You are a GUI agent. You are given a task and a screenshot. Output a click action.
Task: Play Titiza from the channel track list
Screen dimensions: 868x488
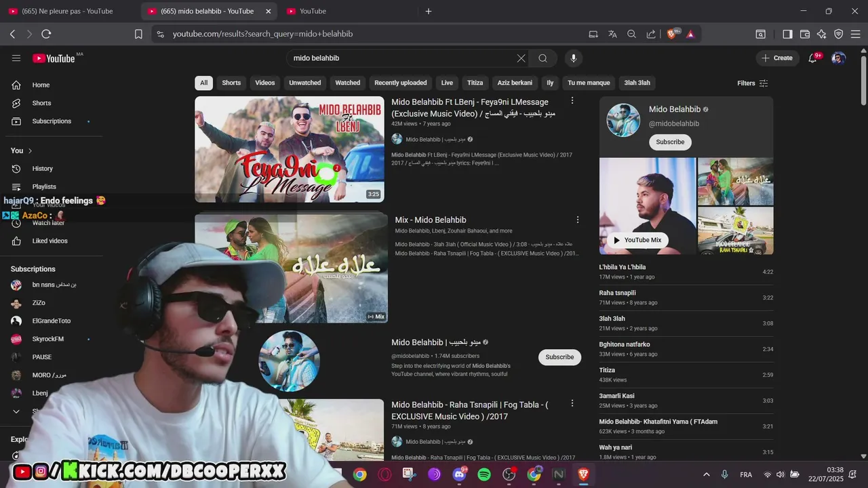(x=686, y=375)
